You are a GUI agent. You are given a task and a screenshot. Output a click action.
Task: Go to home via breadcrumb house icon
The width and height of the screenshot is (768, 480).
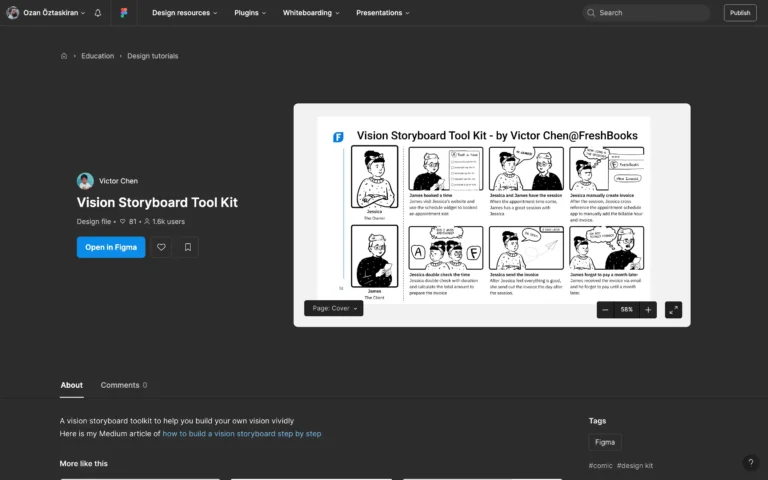coord(64,56)
